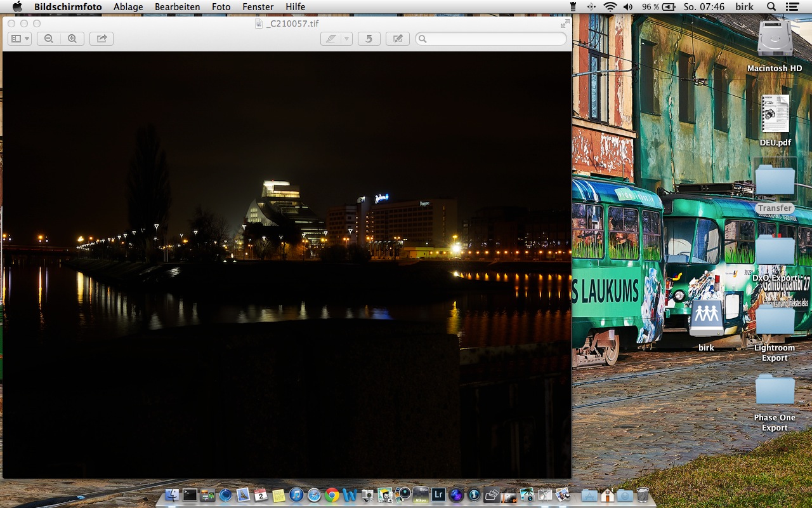Open the sidebar view menu in Preview toolbar
This screenshot has height=508, width=812.
click(x=20, y=39)
